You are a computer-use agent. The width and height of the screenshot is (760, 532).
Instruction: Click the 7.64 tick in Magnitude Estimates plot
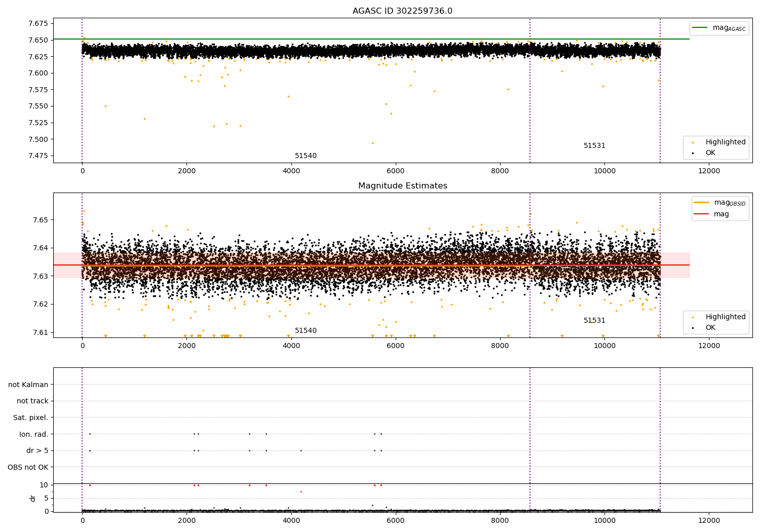[x=40, y=248]
